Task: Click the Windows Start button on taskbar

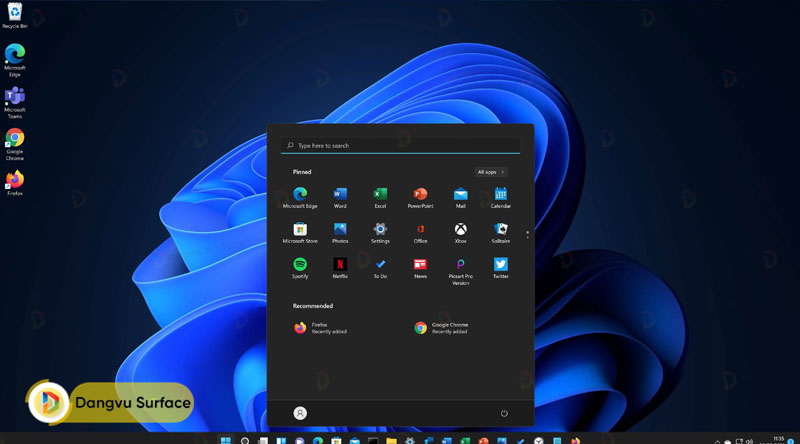Action: [x=225, y=440]
